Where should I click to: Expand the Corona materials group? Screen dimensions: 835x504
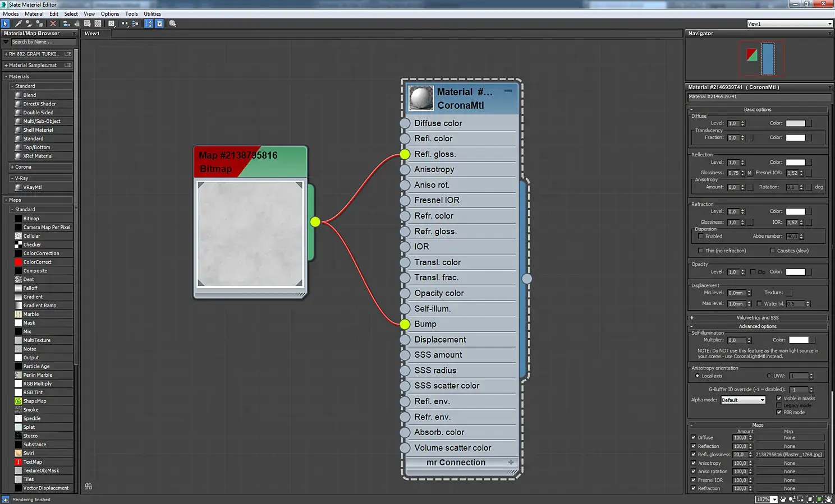12,167
